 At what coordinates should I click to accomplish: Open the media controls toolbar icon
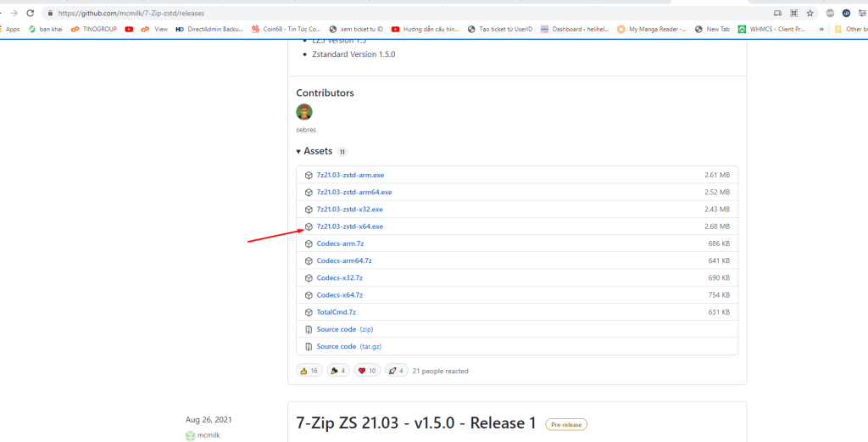tap(862, 13)
